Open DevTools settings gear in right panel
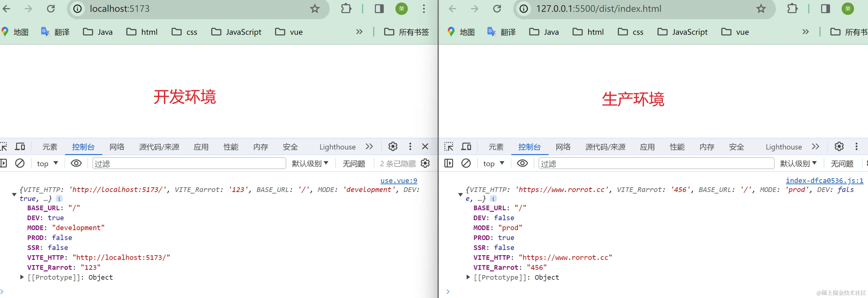Image resolution: width=868 pixels, height=298 pixels. click(x=839, y=146)
